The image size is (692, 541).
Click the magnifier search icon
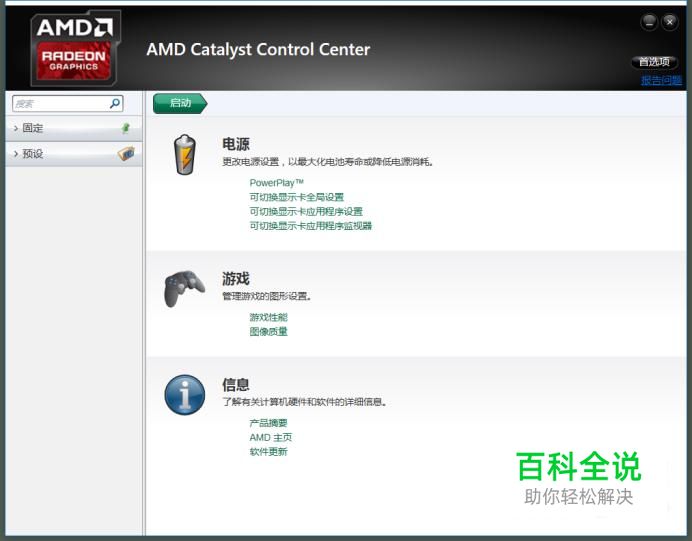point(115,103)
